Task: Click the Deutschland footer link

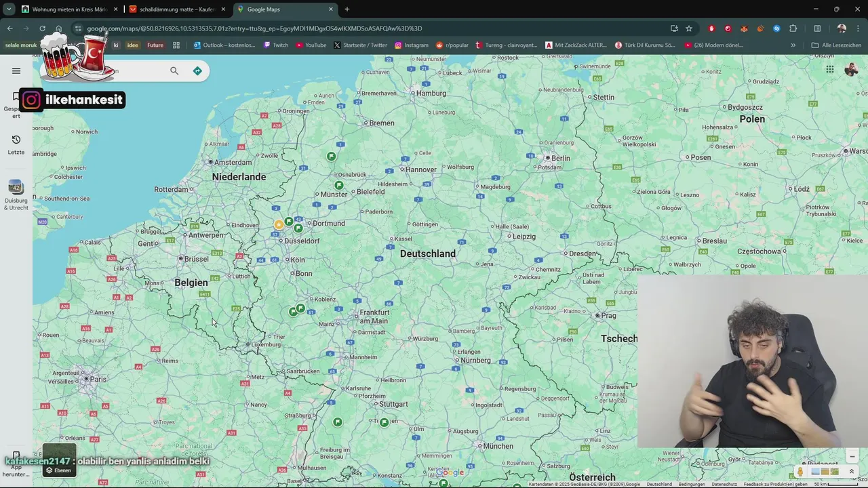Action: (659, 484)
